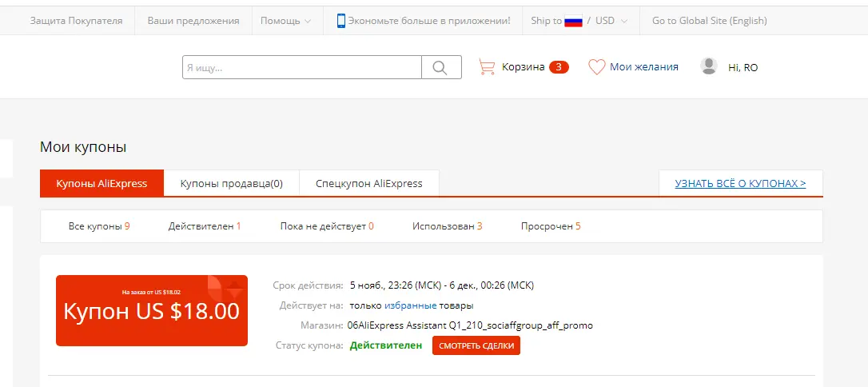Click УЗНАТЬ ВСЁ О КУПОНАХ link
868x387 pixels.
click(740, 183)
